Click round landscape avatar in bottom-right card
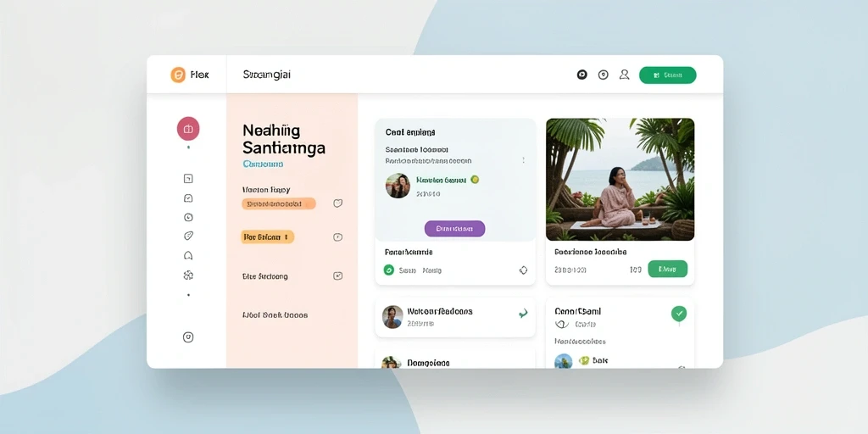868x434 pixels. [x=564, y=361]
